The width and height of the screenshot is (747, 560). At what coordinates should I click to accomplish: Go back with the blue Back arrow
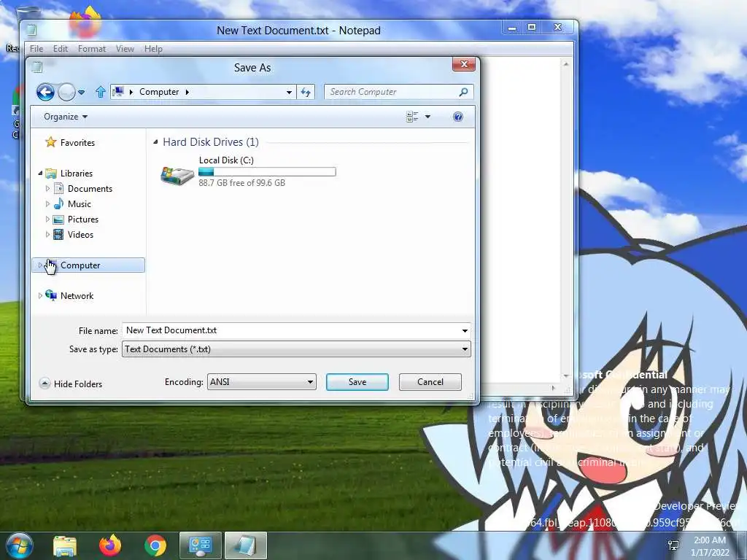tap(45, 92)
